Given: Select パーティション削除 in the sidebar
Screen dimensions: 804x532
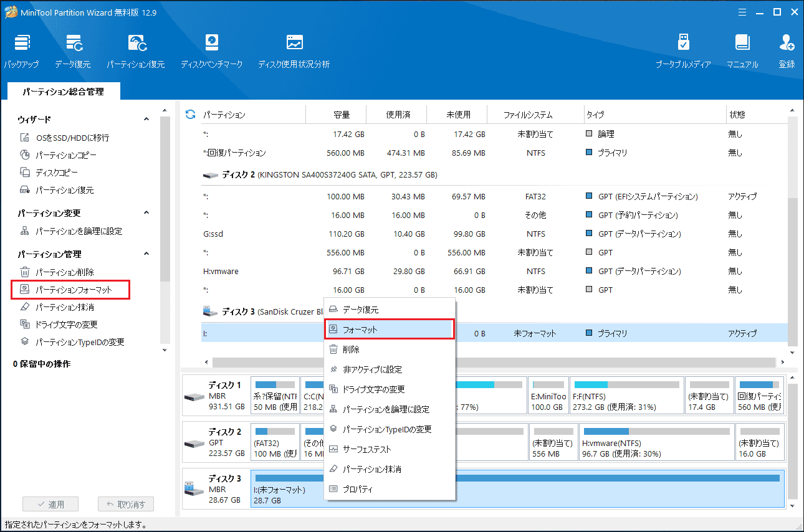Looking at the screenshot, I should click(x=57, y=272).
